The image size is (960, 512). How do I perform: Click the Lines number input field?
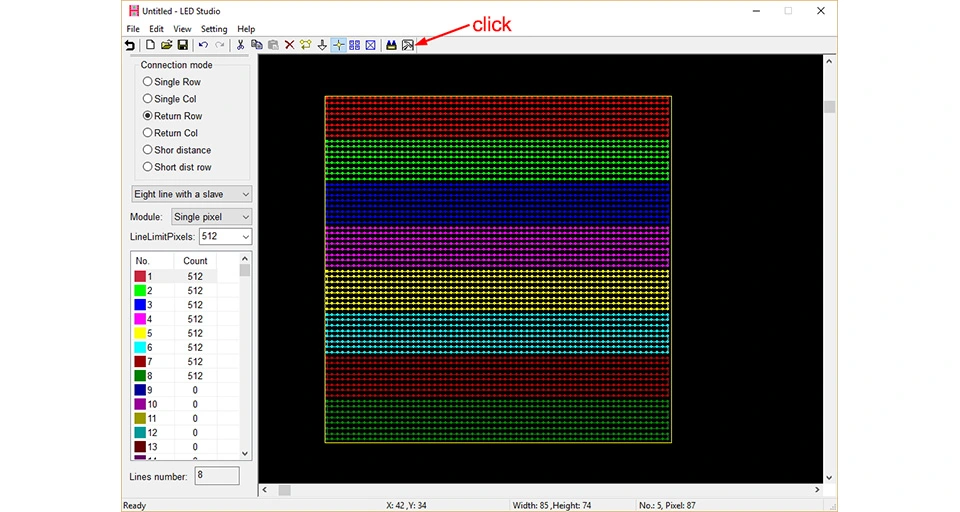[217, 476]
